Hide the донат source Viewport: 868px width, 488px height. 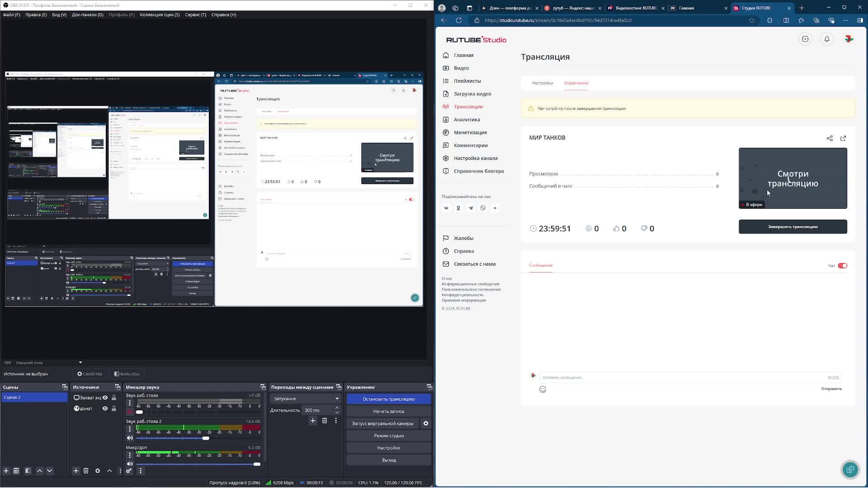point(105,408)
